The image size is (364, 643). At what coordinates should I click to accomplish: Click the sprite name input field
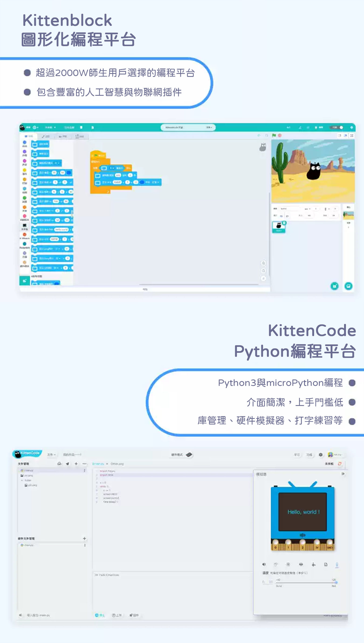coord(289,209)
